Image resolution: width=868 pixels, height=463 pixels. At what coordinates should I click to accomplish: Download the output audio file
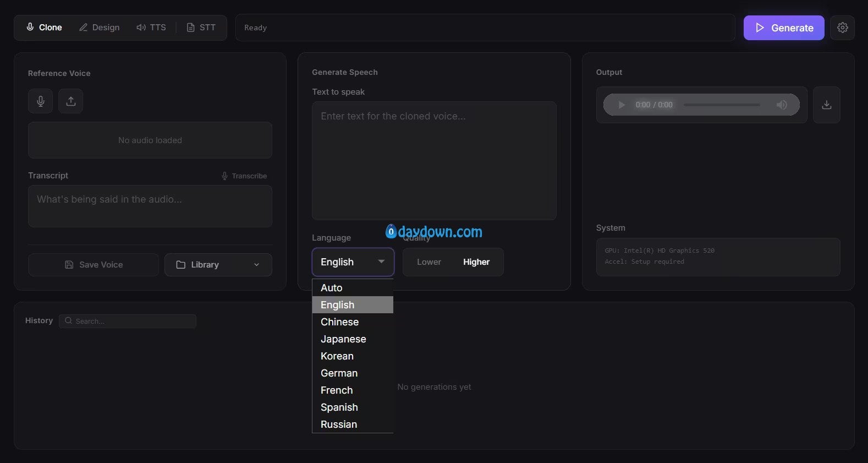point(826,105)
